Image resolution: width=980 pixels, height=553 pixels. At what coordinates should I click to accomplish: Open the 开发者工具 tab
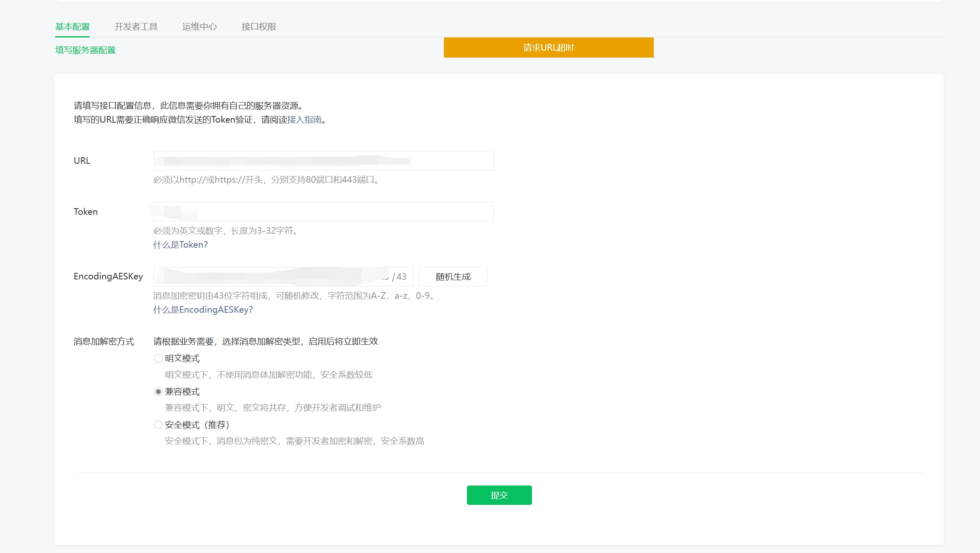pos(136,27)
